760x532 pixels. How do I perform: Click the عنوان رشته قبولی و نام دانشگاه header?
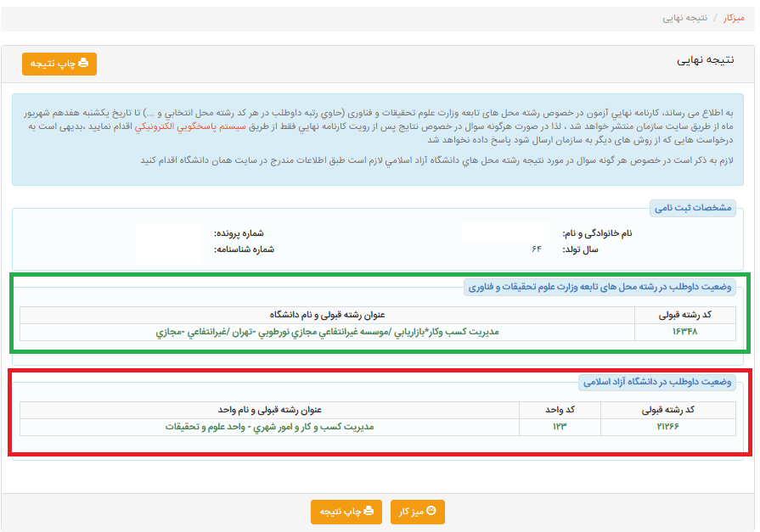(x=327, y=315)
